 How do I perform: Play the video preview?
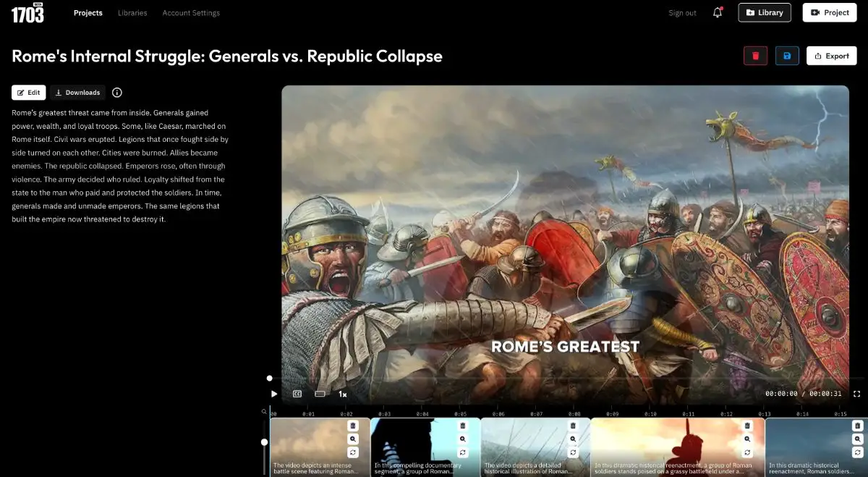pyautogui.click(x=274, y=394)
